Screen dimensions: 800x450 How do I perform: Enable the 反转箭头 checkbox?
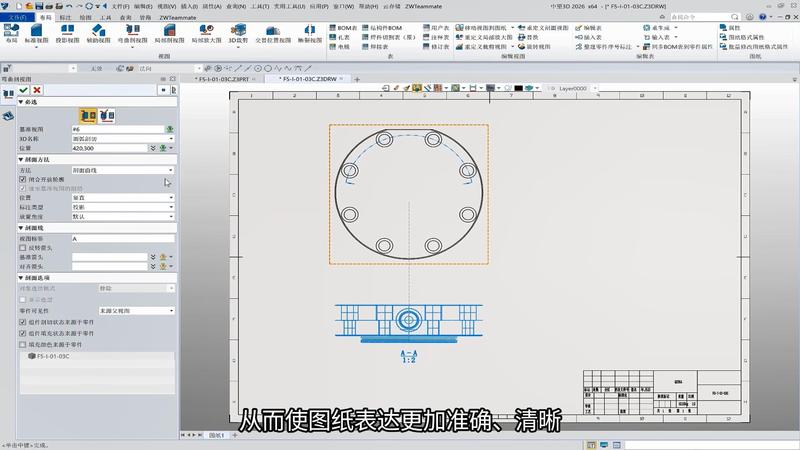tap(23, 247)
